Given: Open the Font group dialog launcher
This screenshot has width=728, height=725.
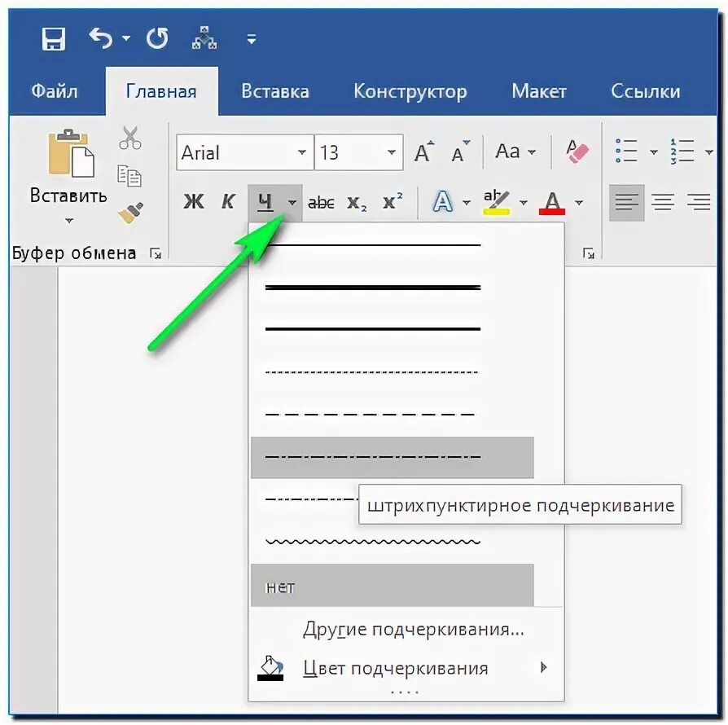Looking at the screenshot, I should [x=588, y=253].
